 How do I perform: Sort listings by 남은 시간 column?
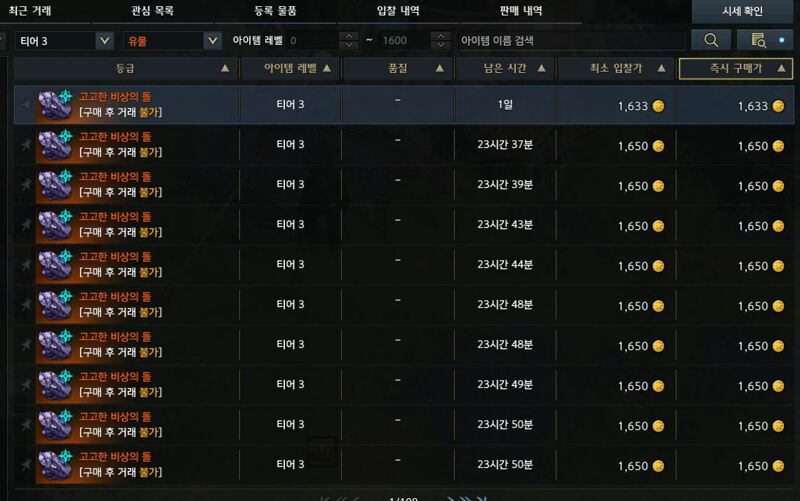(x=505, y=68)
